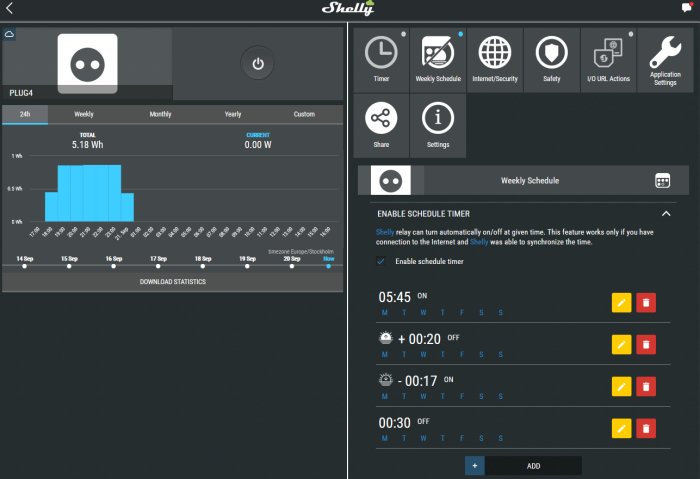Screen dimensions: 700x479
Task: Toggle the PLUG4 power button
Action: pos(258,64)
